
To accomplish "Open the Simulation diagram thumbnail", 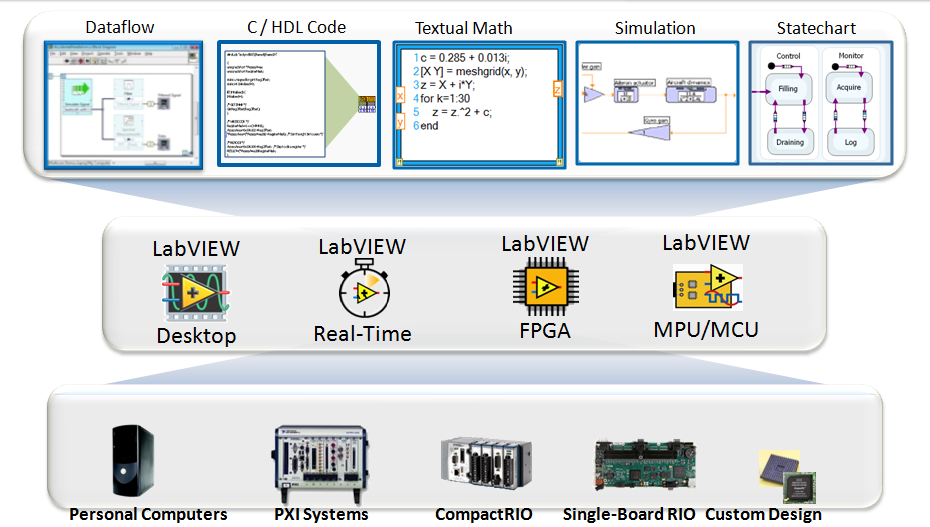I will 657,103.
